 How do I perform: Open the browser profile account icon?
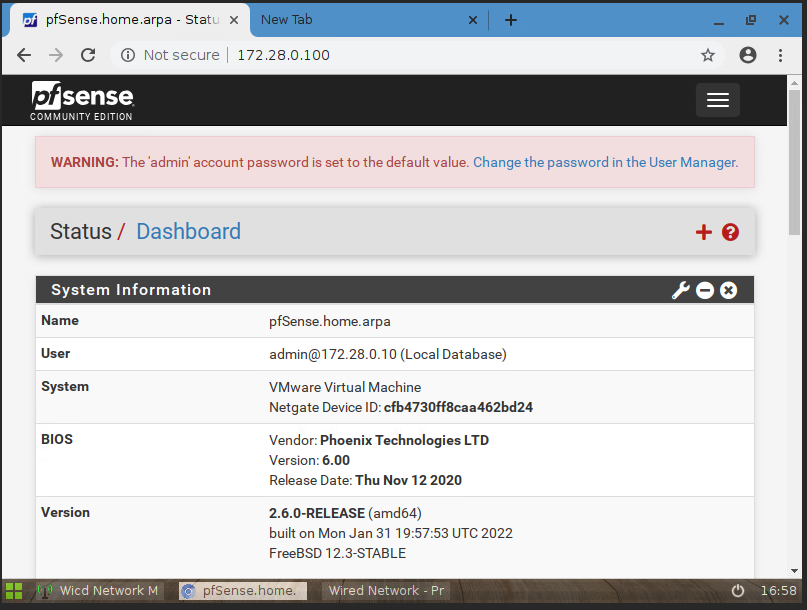(748, 55)
